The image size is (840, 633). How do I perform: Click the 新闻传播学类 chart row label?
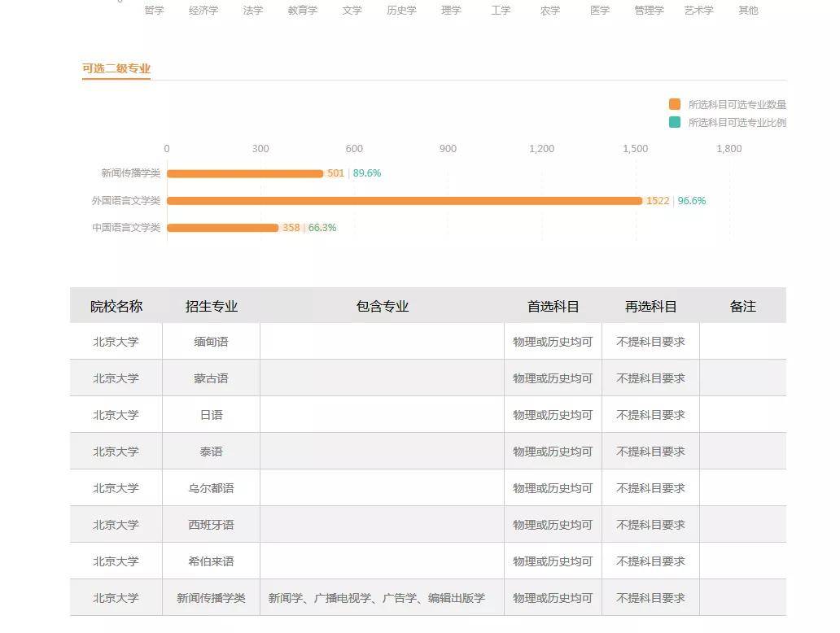pyautogui.click(x=131, y=173)
